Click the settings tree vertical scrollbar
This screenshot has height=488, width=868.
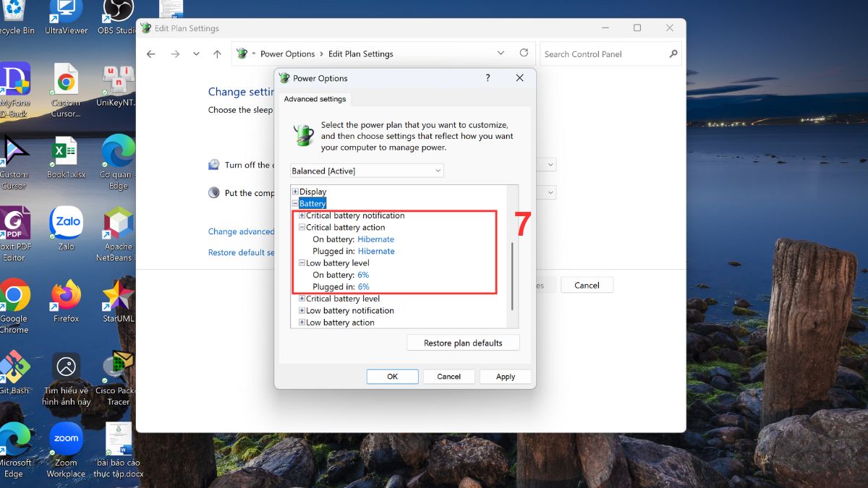[513, 275]
